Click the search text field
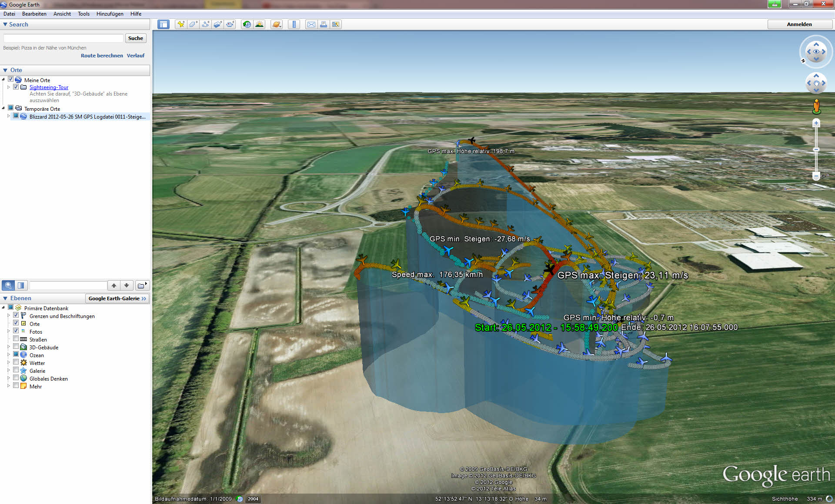 pos(63,38)
